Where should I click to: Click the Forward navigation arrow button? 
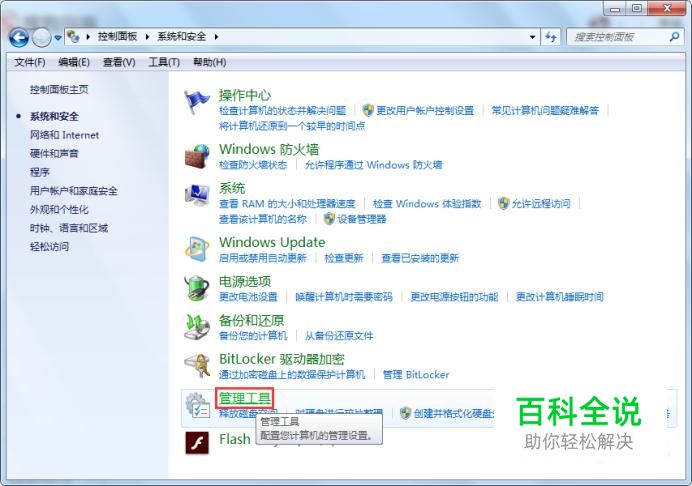coord(42,38)
